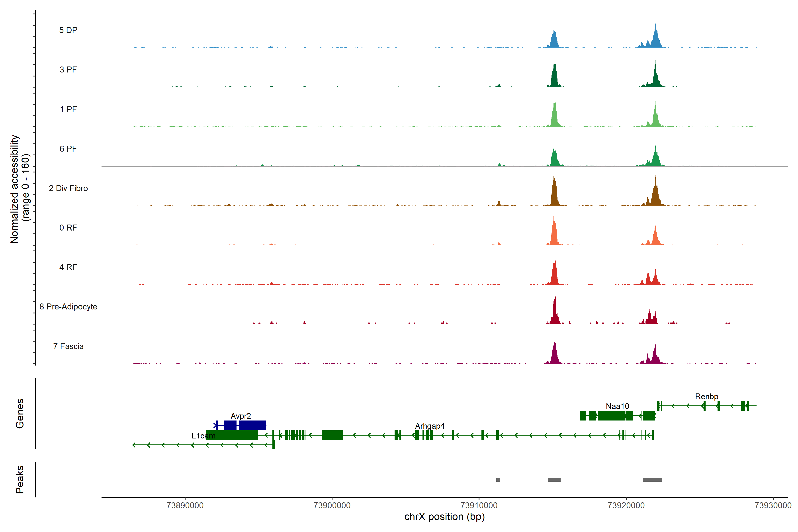
Task: Select the 7 Fascia track label
Action: click(68, 346)
